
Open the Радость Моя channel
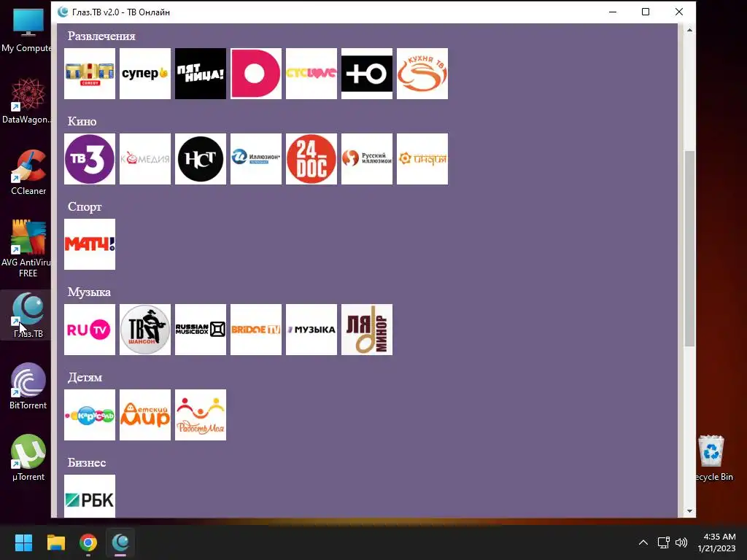(x=201, y=414)
